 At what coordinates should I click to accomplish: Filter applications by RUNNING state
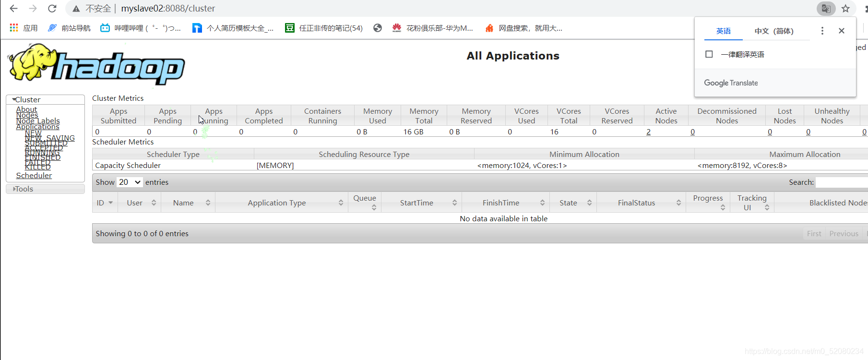click(x=42, y=153)
